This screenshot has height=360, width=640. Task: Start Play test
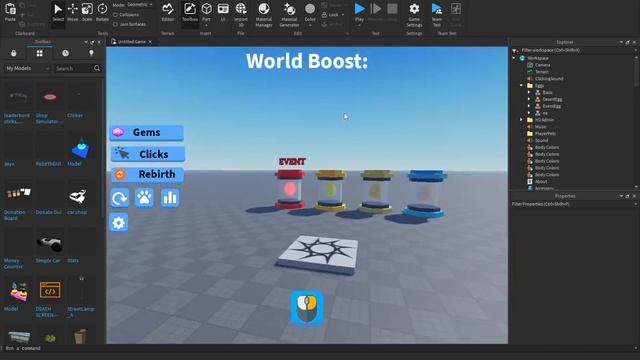[359, 10]
